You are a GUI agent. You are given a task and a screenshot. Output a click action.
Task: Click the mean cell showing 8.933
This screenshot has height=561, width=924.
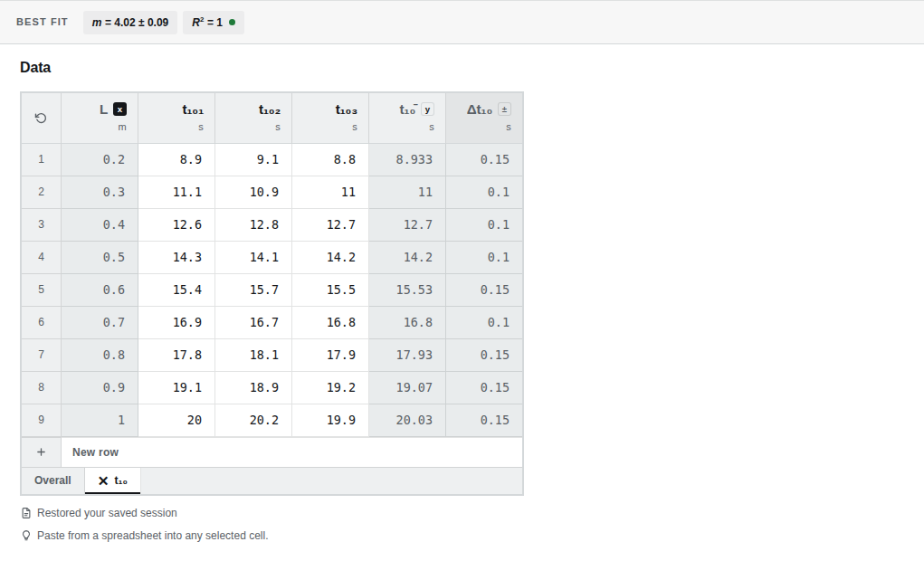(407, 159)
